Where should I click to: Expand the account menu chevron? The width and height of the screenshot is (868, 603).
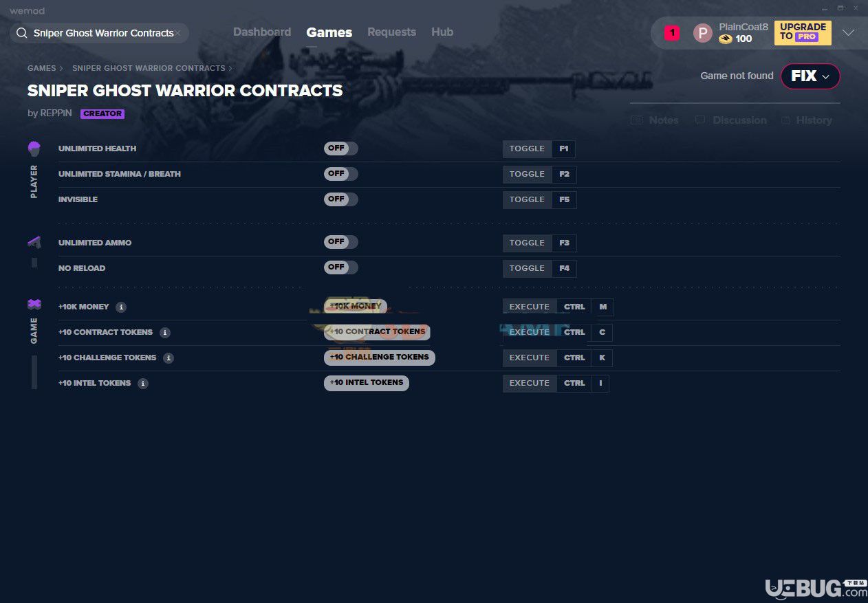click(848, 33)
